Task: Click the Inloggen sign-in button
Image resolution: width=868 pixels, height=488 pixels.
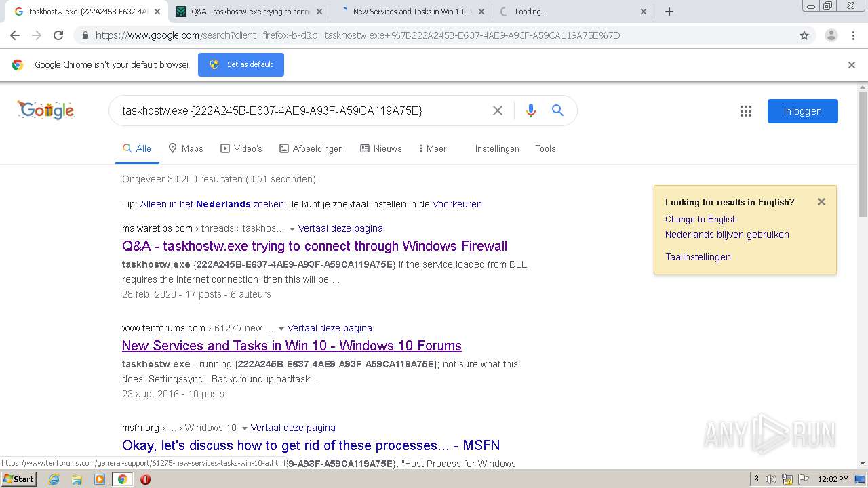Action: 802,111
